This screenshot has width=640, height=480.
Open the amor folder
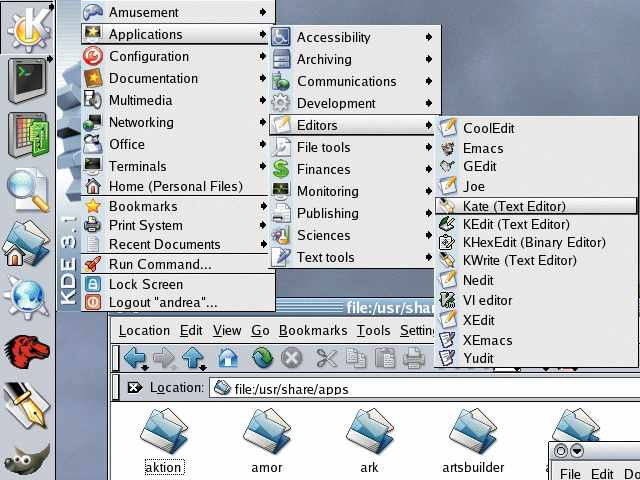[267, 442]
